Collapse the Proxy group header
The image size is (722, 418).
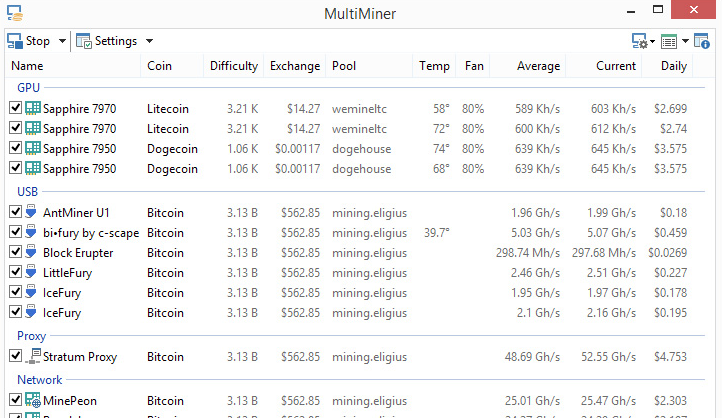(x=31, y=336)
